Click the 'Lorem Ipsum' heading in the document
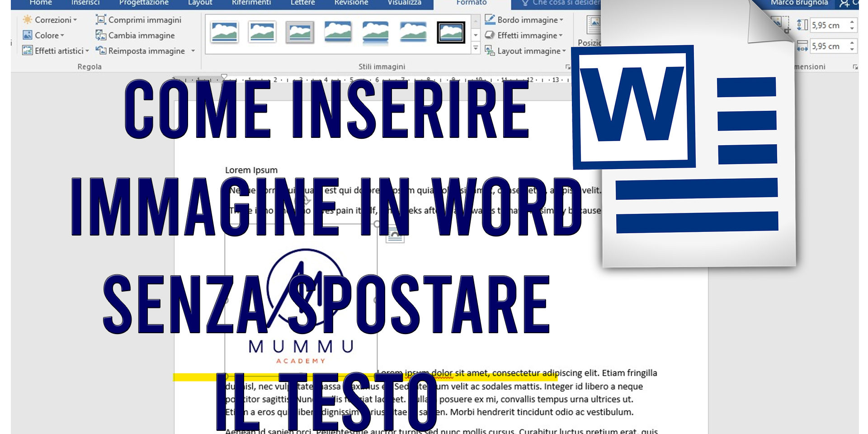This screenshot has height=434, width=868. click(251, 170)
